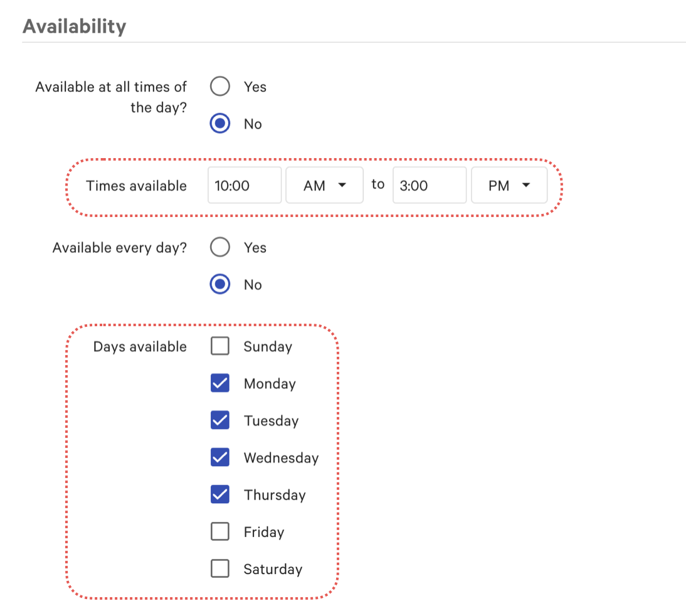Enable Friday availability
The width and height of the screenshot is (686, 616).
(220, 531)
